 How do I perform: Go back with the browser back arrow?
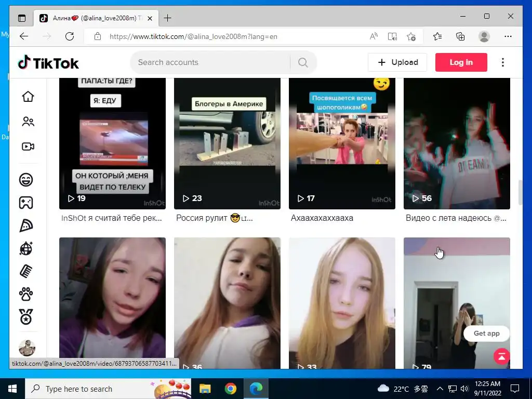24,36
